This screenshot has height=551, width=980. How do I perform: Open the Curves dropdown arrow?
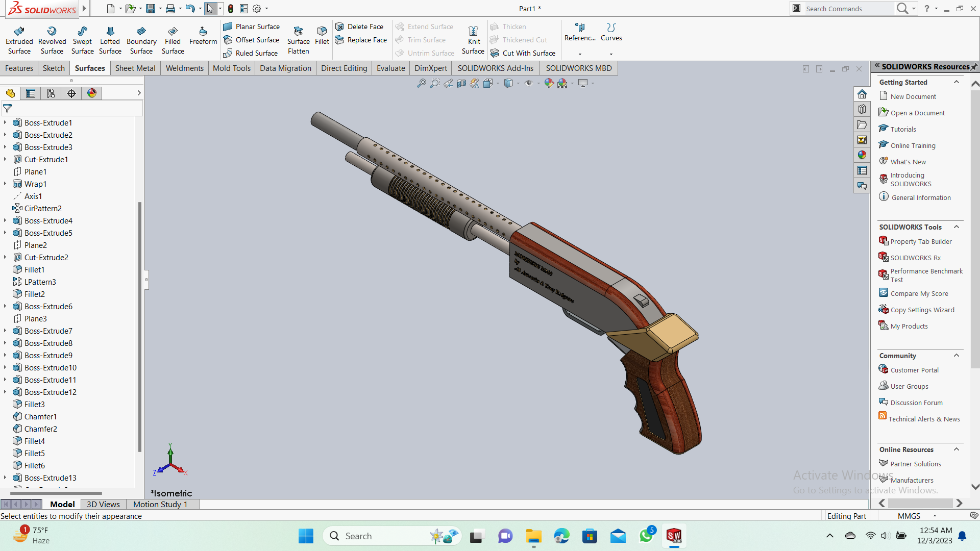pos(611,54)
